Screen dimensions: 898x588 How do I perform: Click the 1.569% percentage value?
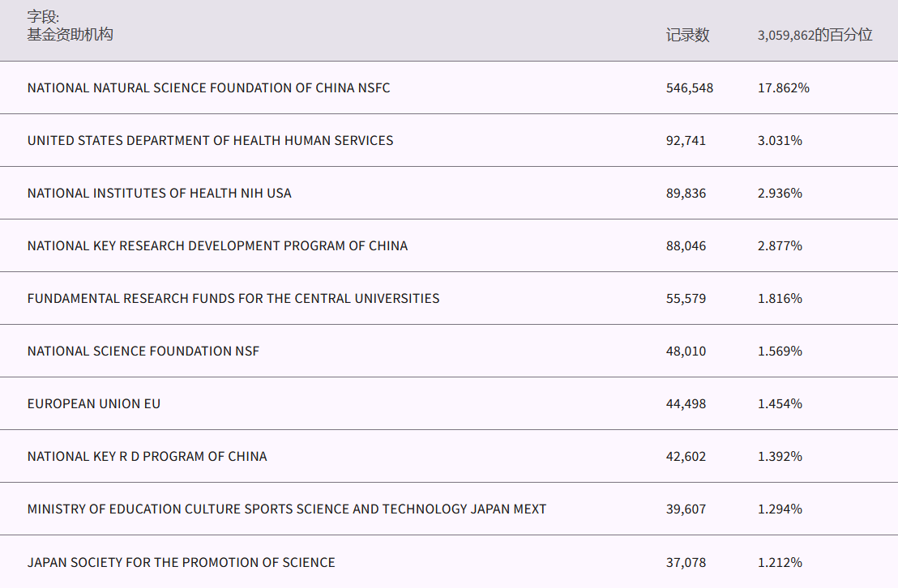click(x=780, y=351)
